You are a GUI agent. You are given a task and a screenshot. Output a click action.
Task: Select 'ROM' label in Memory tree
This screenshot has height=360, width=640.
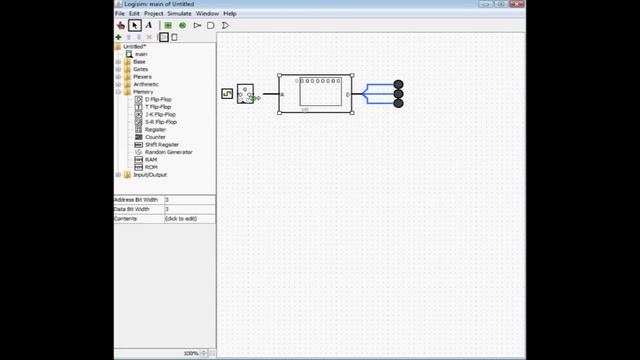click(151, 167)
